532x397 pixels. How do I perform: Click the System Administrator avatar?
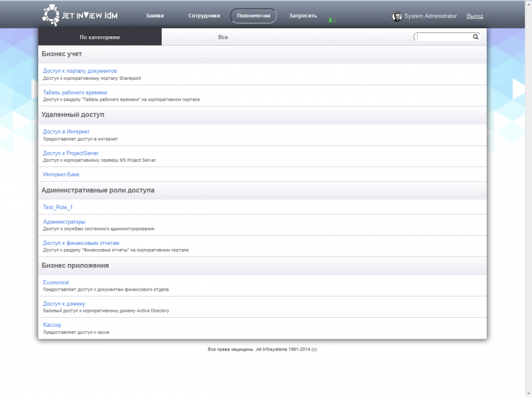397,16
